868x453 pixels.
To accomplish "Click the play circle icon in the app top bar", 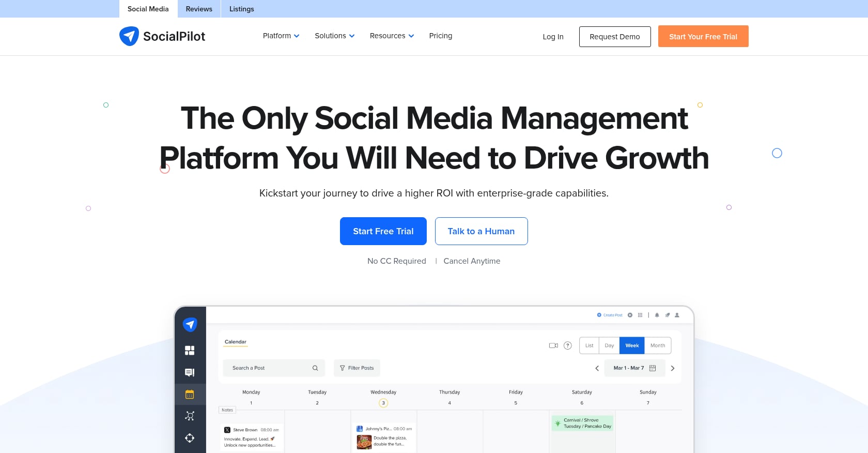I will 630,315.
